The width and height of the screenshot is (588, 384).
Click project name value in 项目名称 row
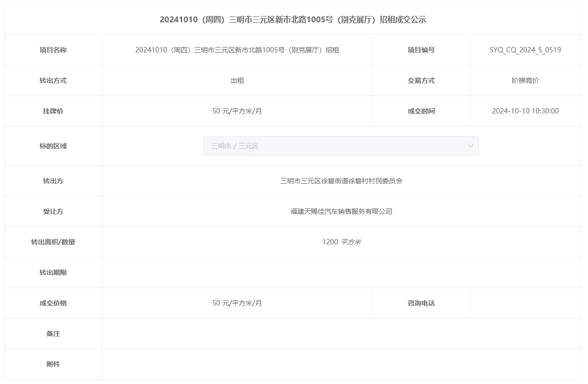click(237, 50)
